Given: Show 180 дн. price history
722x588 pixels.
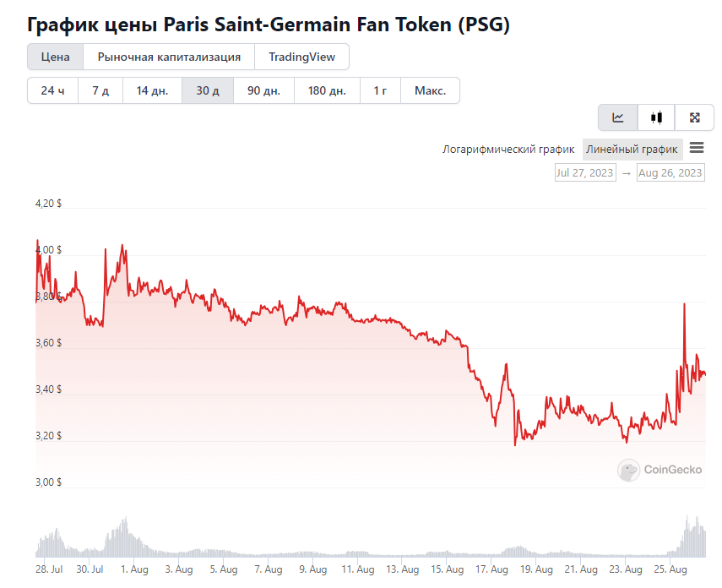Looking at the screenshot, I should [x=327, y=90].
